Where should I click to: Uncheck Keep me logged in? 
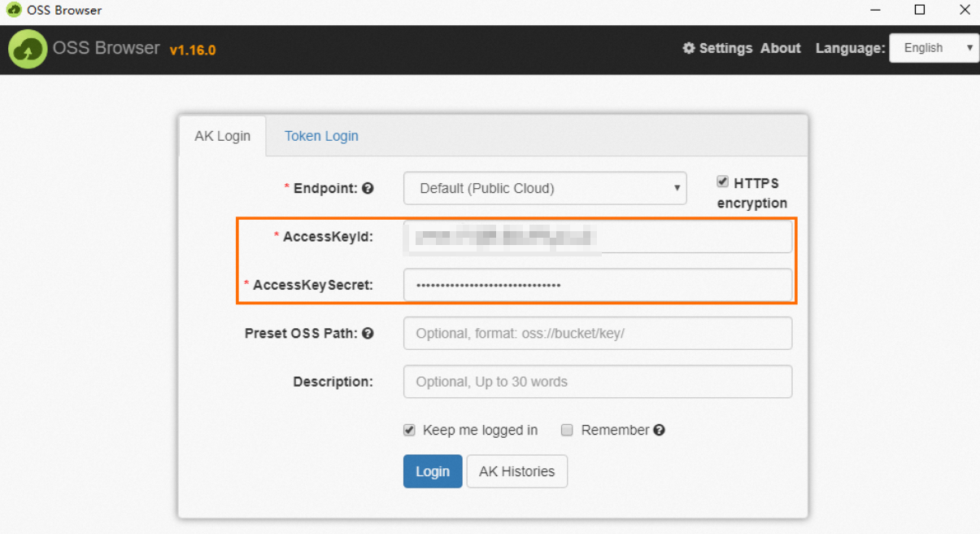[x=409, y=430]
